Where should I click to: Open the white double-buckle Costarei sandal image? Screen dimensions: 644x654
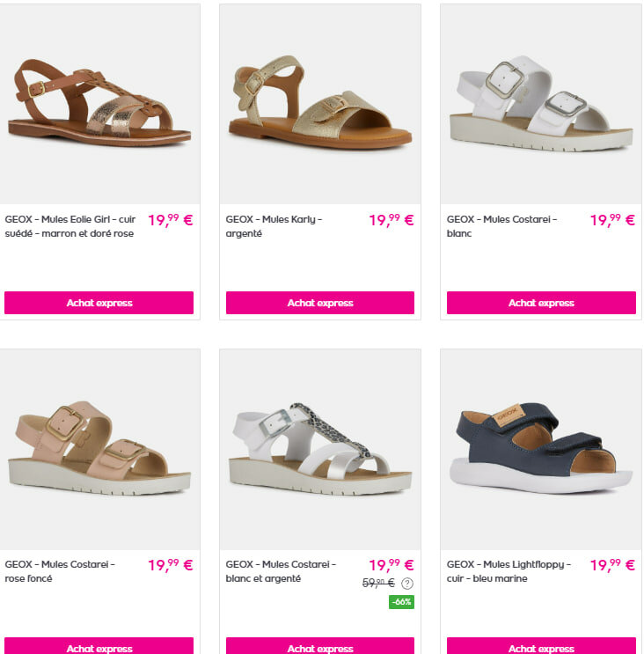[541, 104]
